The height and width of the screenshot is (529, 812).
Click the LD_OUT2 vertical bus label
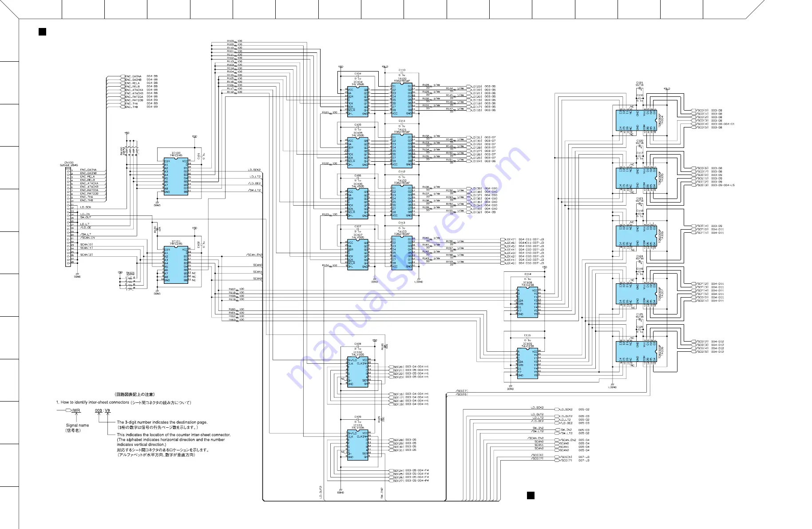[x=321, y=492]
